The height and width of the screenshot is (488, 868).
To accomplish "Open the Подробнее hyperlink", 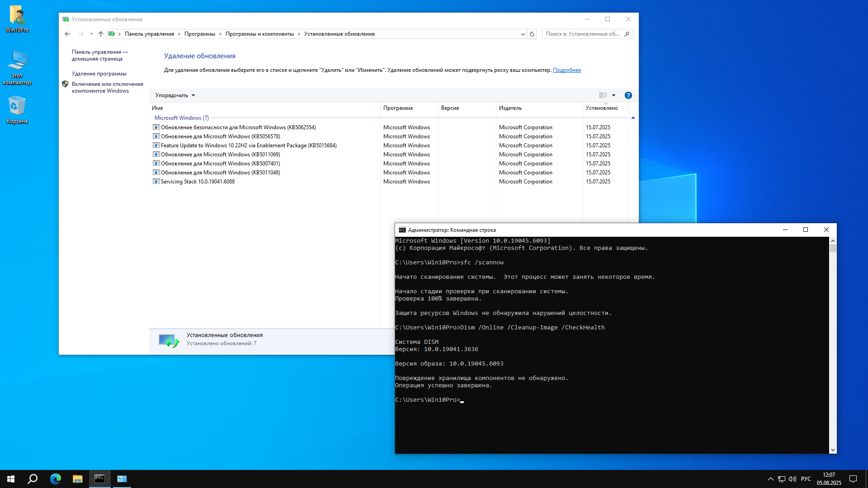I will tap(566, 70).
